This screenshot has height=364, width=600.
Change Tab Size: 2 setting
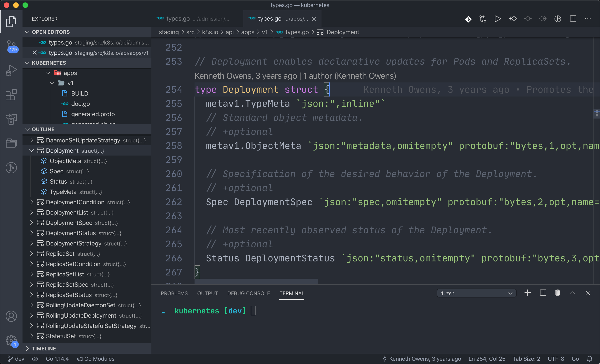526,359
